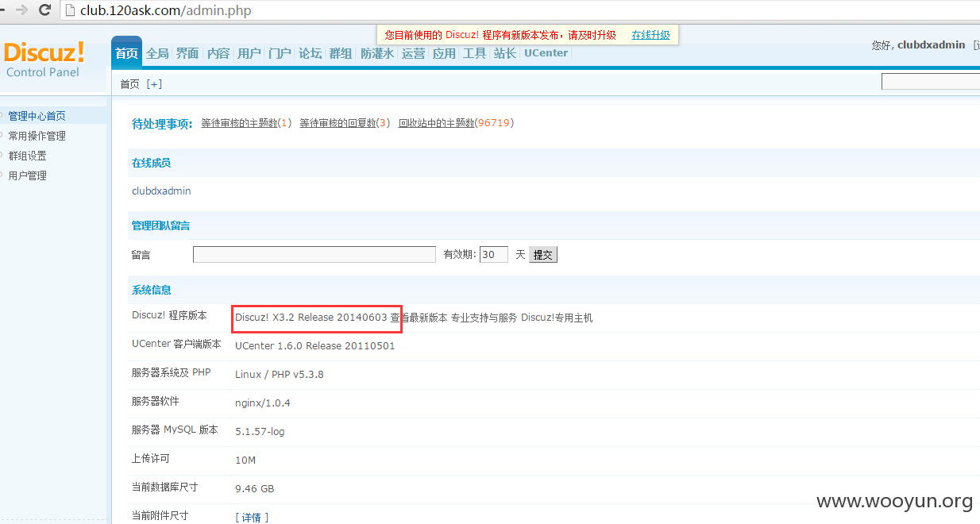The width and height of the screenshot is (980, 524).
Task: Reload the page with the refresh icon
Action: coord(44,10)
